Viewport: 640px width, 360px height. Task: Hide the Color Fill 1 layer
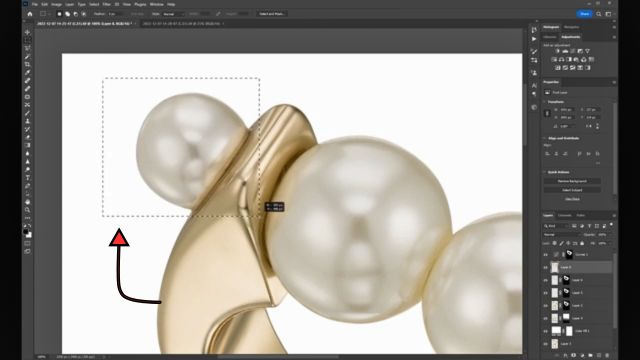546,331
